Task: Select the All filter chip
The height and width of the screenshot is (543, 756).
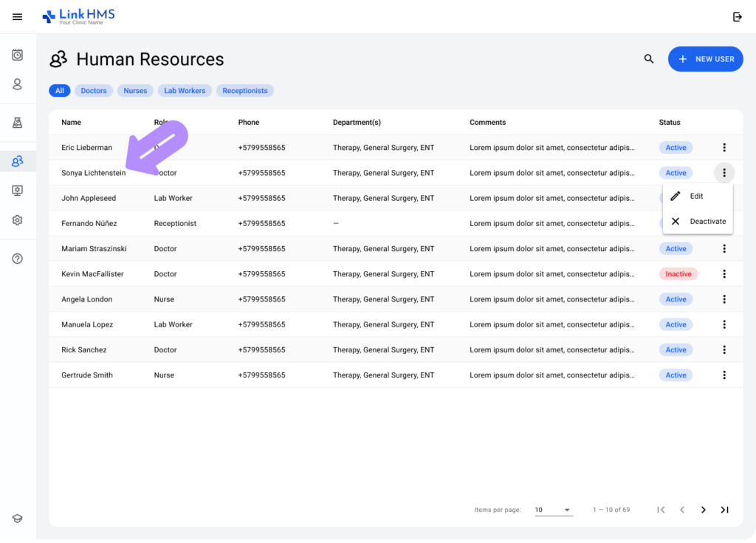Action: click(59, 91)
